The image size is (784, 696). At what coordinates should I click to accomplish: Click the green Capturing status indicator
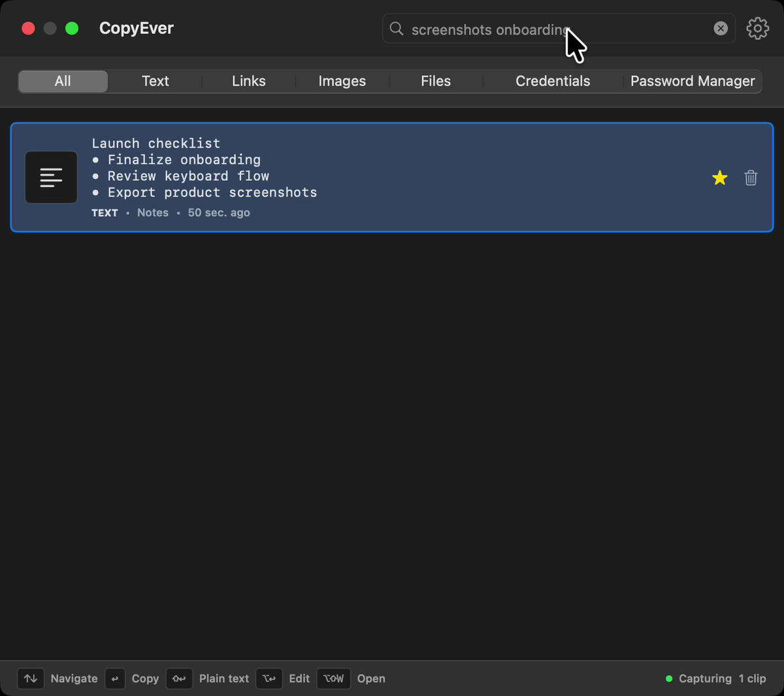point(669,679)
